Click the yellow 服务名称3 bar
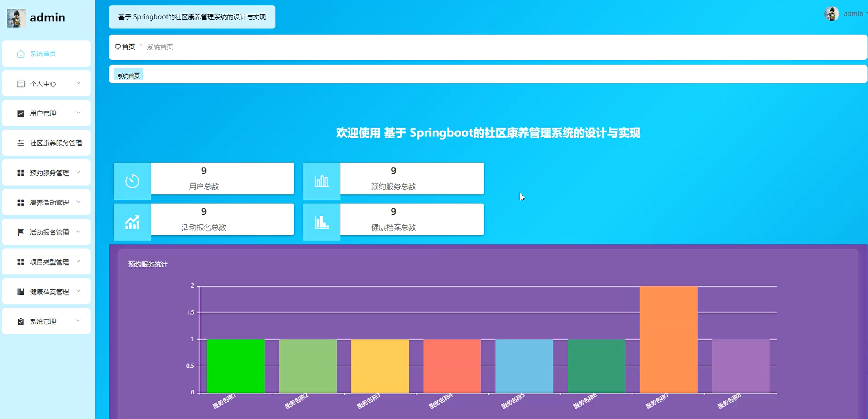Image resolution: width=868 pixels, height=419 pixels. coord(380,366)
